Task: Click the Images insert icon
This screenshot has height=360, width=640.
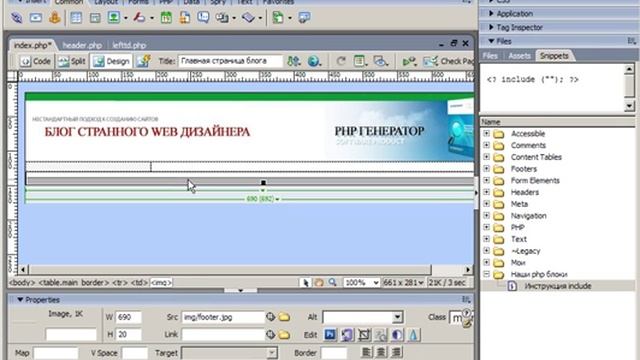Action: tap(114, 18)
